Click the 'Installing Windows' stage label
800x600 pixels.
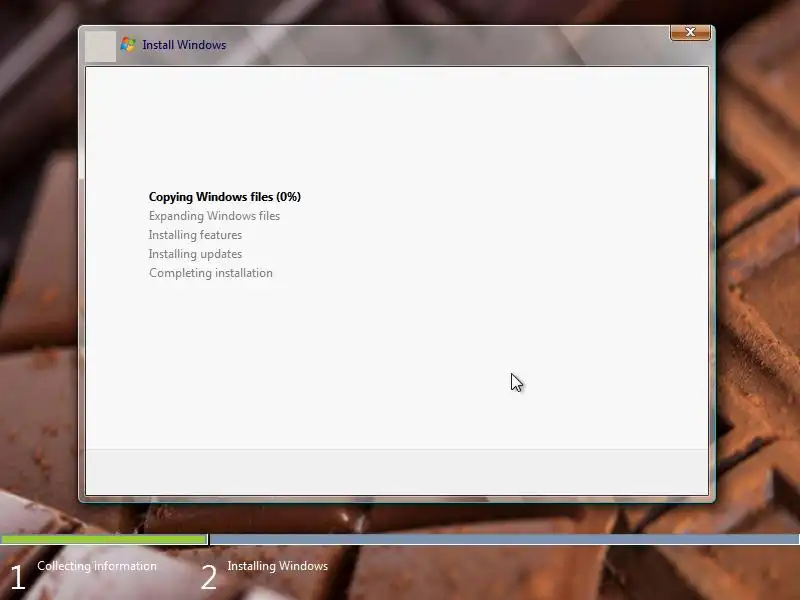click(278, 566)
